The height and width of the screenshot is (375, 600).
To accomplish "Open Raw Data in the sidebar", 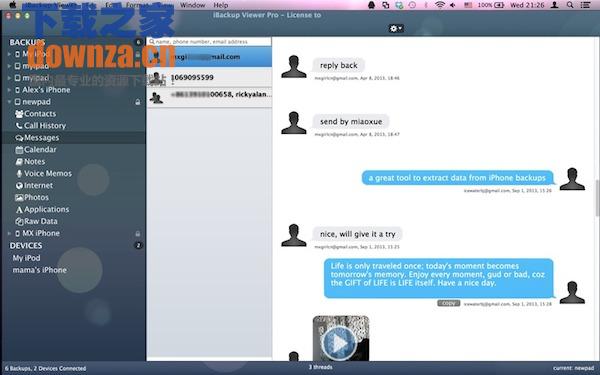I will [36, 221].
